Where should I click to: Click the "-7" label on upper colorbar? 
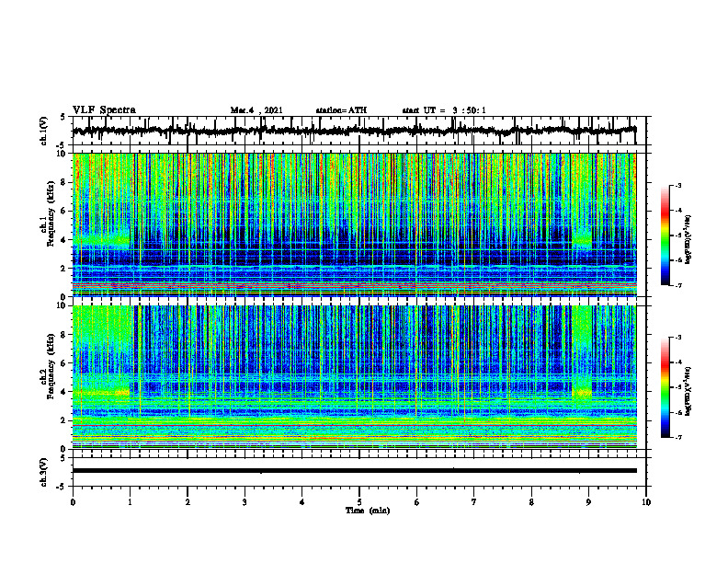pos(678,285)
